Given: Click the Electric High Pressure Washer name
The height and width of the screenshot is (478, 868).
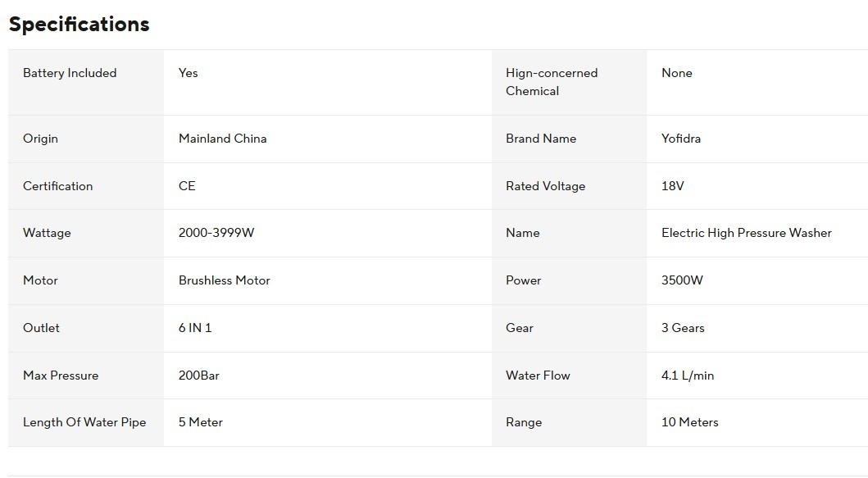Looking at the screenshot, I should pos(746,233).
